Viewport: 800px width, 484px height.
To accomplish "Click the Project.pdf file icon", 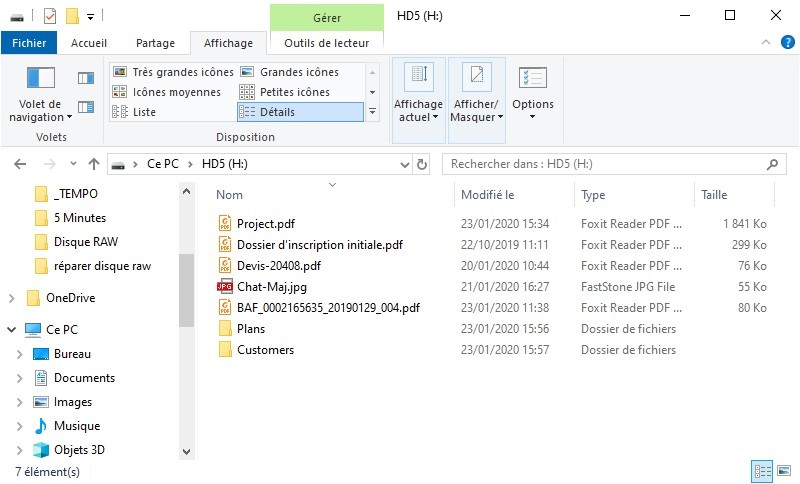I will pos(224,223).
